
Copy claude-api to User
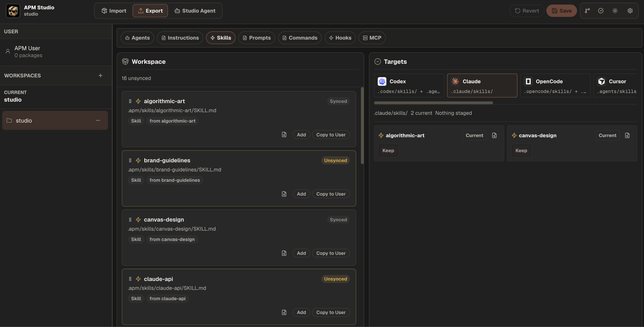click(x=331, y=312)
